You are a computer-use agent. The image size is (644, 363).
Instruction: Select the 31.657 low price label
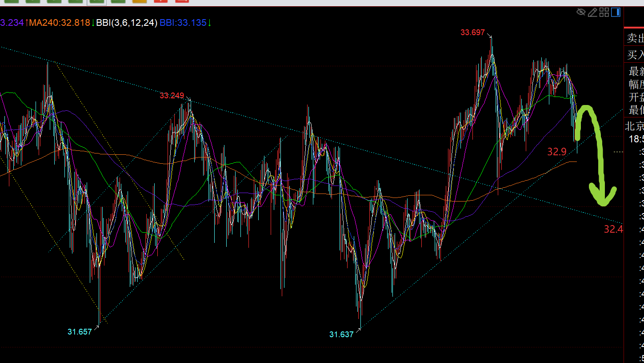coord(80,332)
